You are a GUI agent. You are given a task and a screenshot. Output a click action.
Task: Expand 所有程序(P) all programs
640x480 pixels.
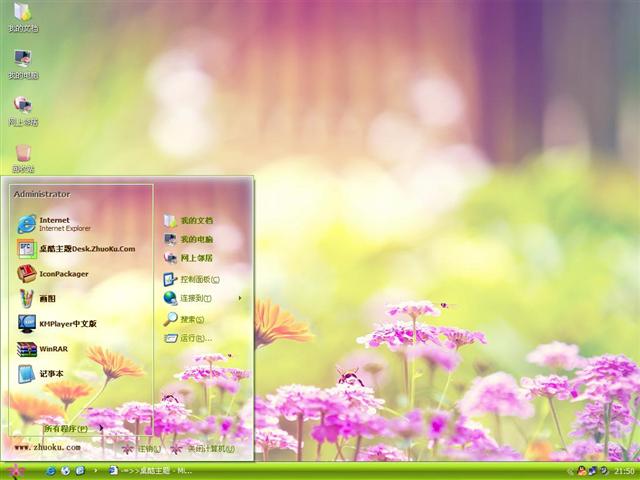pyautogui.click(x=73, y=429)
